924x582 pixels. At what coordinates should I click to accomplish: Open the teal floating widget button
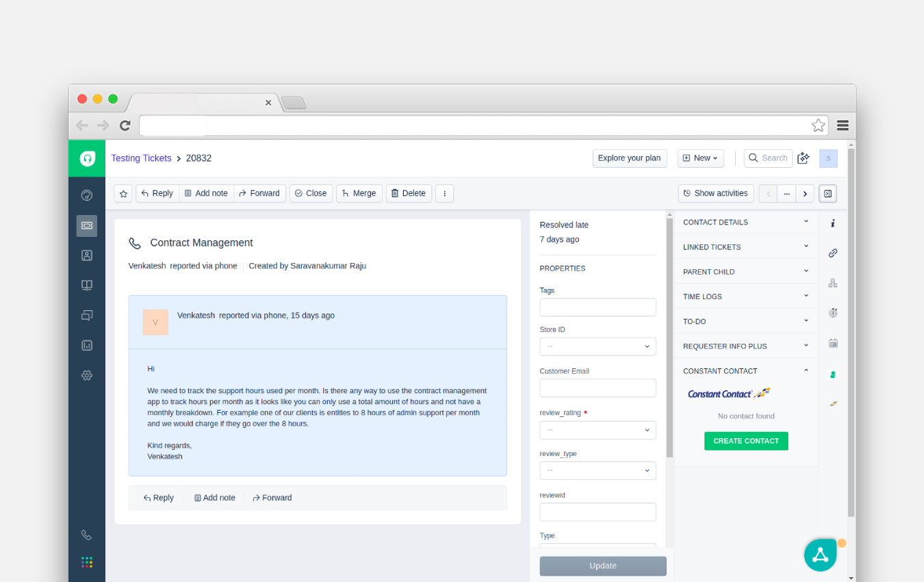(x=821, y=555)
